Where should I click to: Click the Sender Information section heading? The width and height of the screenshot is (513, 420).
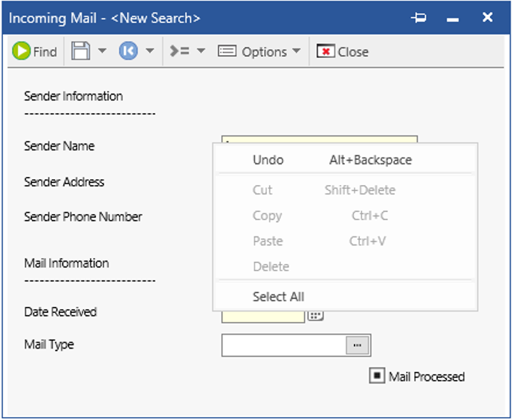[x=74, y=96]
